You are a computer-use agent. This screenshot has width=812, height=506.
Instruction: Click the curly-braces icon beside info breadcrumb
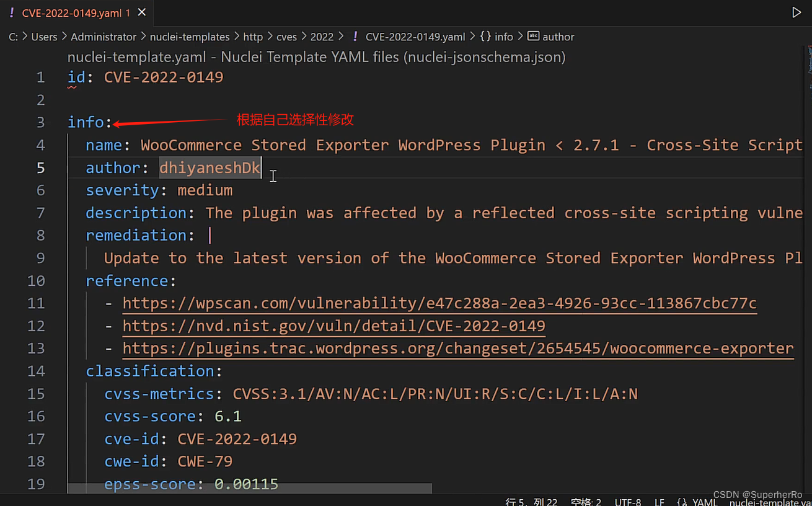pos(485,37)
